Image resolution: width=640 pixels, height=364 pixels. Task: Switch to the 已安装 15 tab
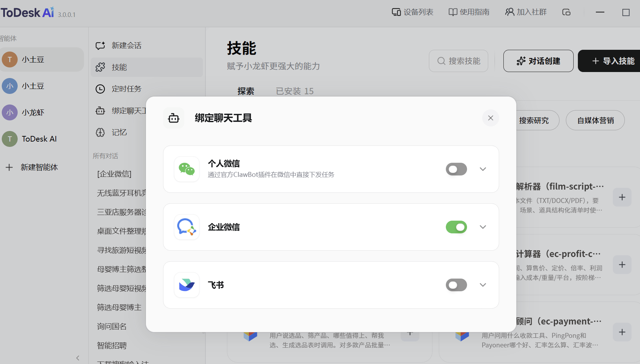click(295, 91)
